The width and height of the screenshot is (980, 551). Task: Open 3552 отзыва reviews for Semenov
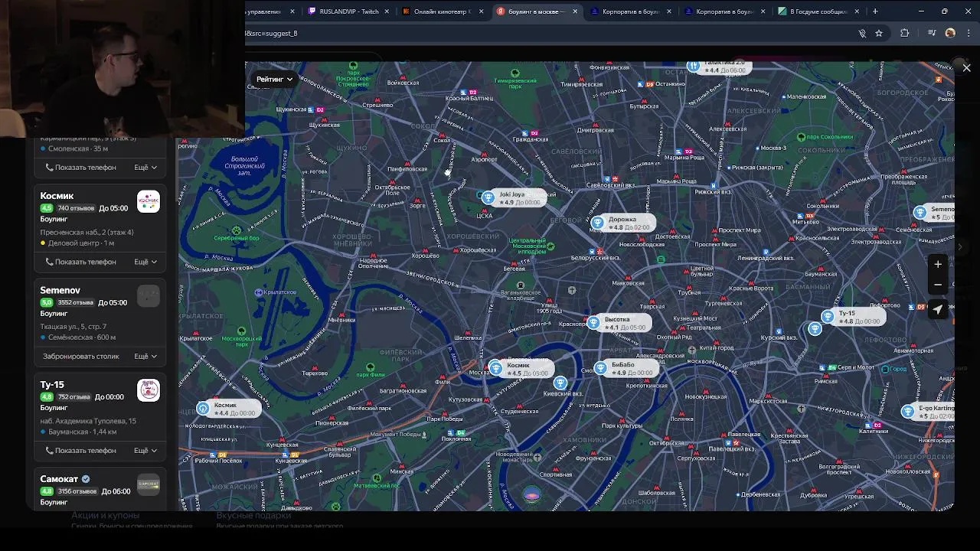(x=76, y=302)
